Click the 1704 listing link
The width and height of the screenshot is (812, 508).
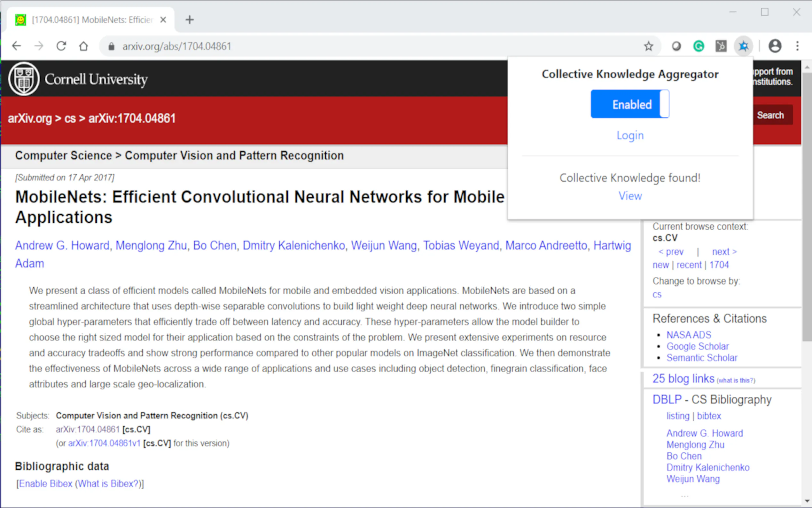(719, 265)
